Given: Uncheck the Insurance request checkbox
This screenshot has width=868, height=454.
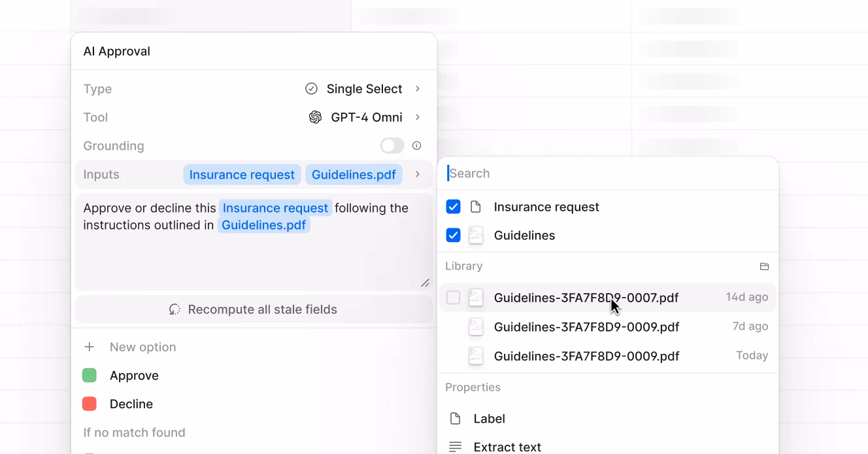Looking at the screenshot, I should pos(453,207).
